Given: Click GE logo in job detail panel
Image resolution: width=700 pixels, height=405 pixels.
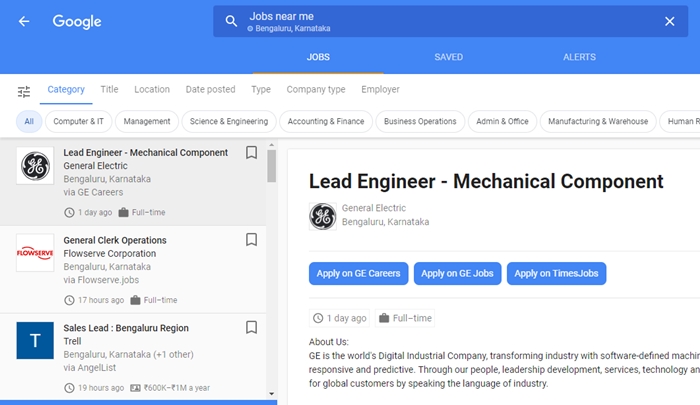Looking at the screenshot, I should click(323, 217).
